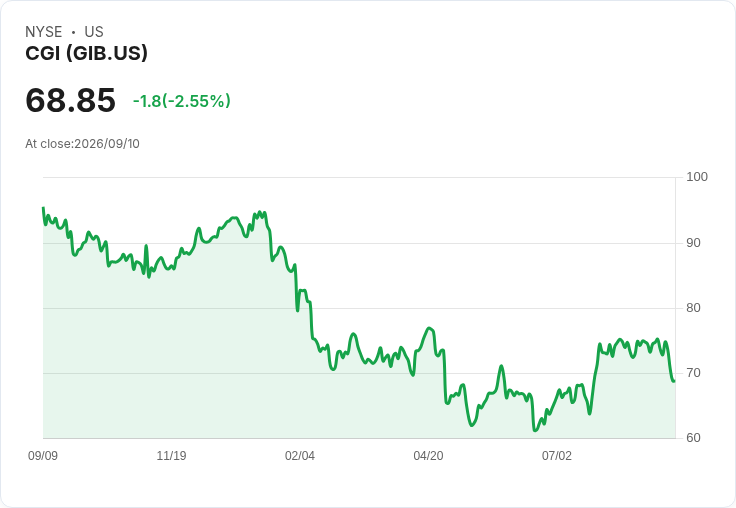The height and width of the screenshot is (508, 736).
Task: Click the 100 value on price axis
Action: (x=697, y=177)
